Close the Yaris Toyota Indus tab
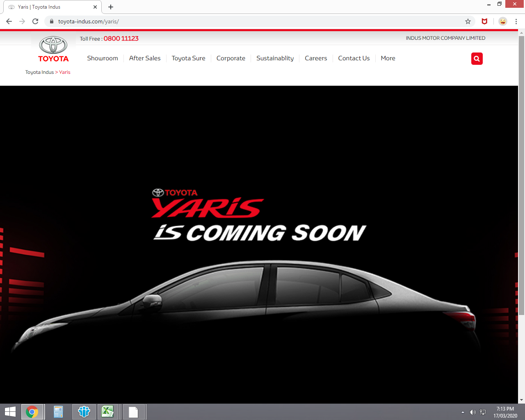The width and height of the screenshot is (525, 420). pos(95,7)
